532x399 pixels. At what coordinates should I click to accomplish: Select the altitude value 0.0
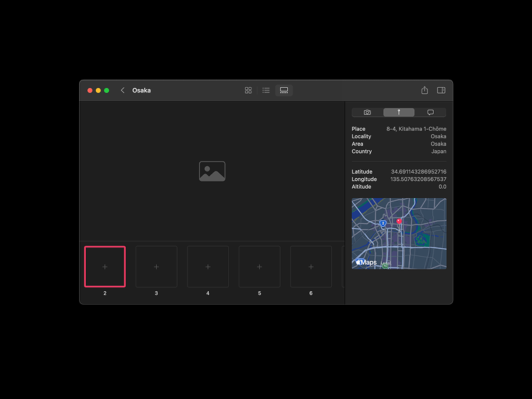point(442,187)
